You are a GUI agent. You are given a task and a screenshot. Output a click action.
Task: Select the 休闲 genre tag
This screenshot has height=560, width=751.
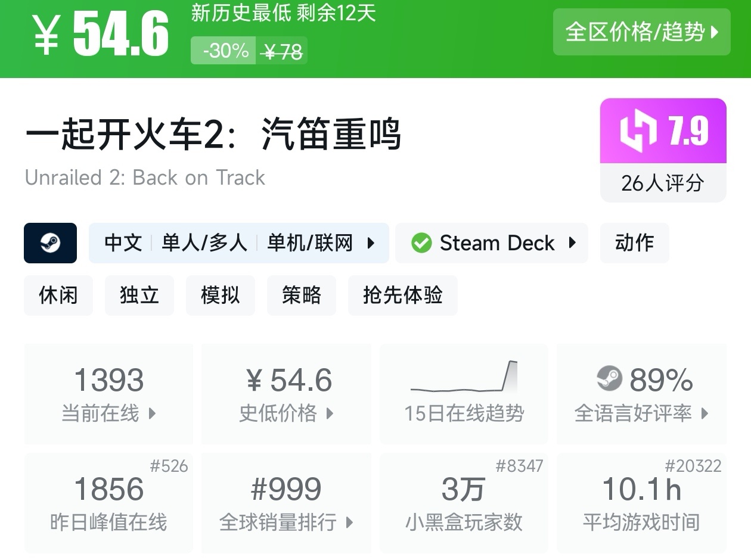(x=58, y=295)
